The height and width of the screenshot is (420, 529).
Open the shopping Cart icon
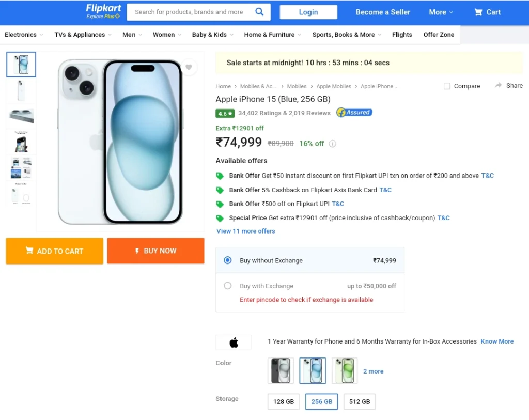click(x=478, y=12)
